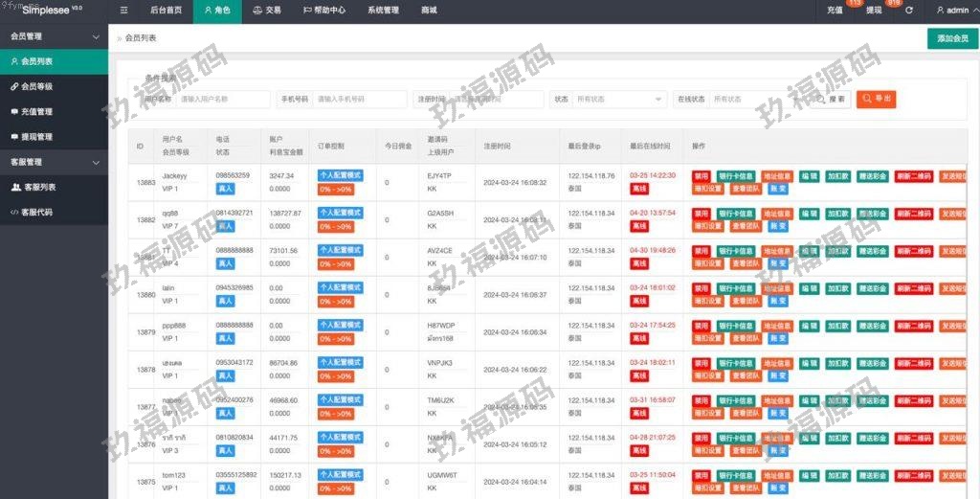This screenshot has width=980, height=499.
Task: Open 客服列表 in the sidebar
Action: tap(38, 187)
